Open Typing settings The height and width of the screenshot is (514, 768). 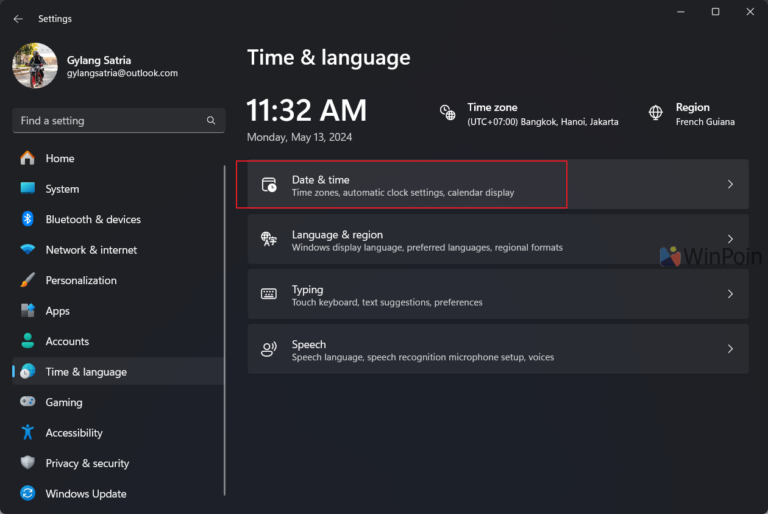[x=498, y=294]
